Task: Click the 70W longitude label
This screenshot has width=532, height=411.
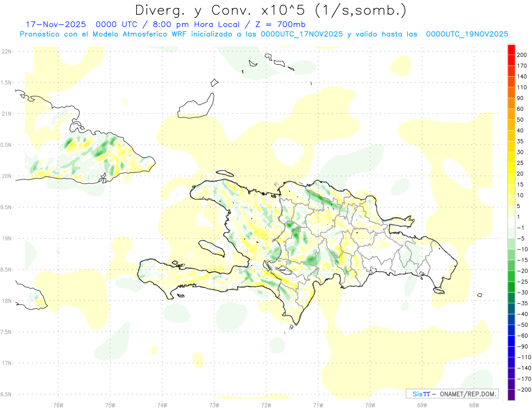Action: click(x=370, y=405)
